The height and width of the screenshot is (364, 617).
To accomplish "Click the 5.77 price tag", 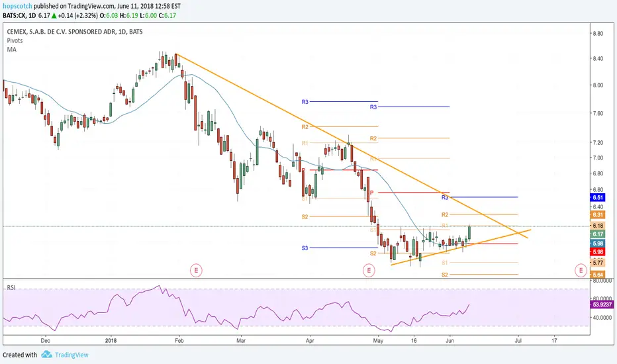I will point(598,263).
